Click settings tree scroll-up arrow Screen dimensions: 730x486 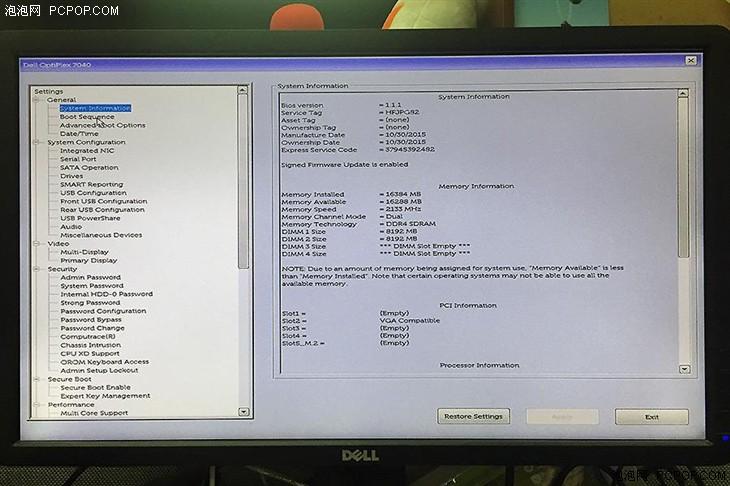243,89
